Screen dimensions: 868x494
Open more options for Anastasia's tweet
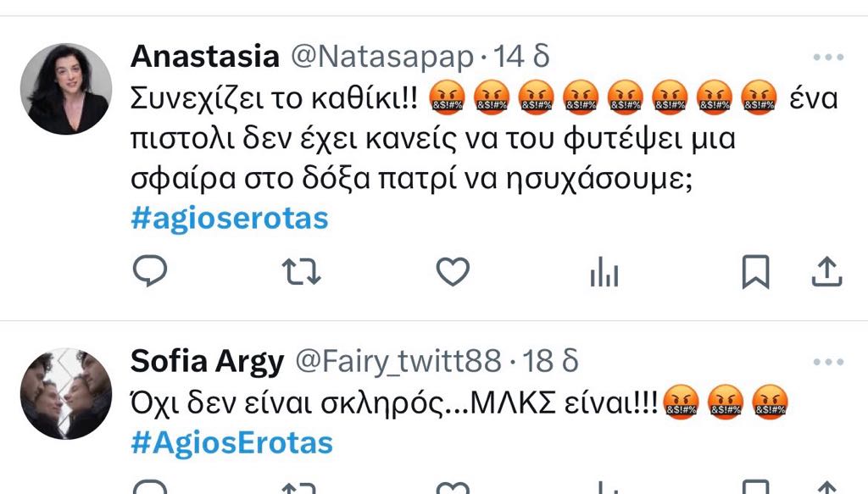pos(828,57)
